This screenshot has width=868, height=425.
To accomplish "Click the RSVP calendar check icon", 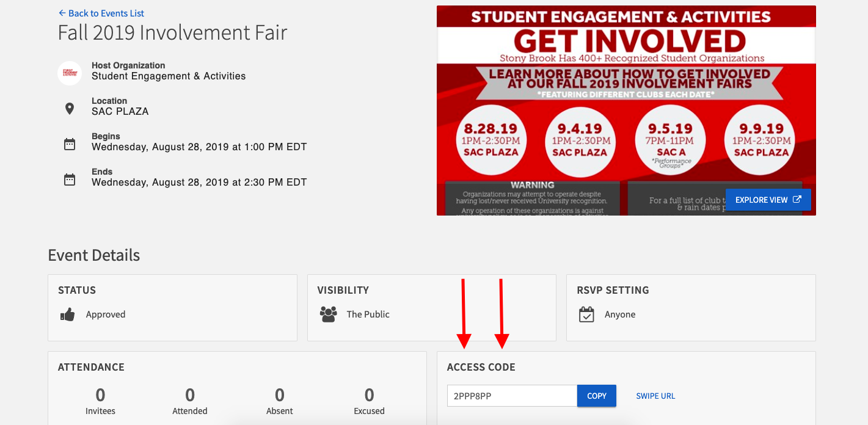I will pyautogui.click(x=586, y=314).
